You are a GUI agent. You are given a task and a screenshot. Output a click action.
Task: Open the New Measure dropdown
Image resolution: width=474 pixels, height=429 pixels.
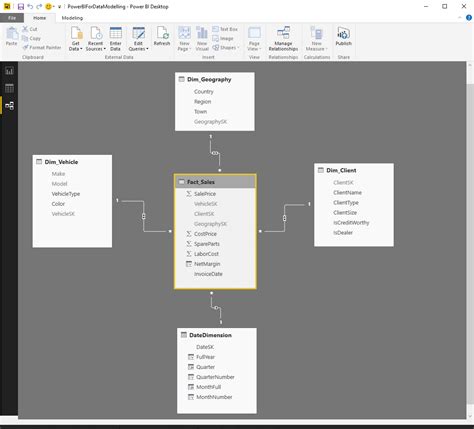click(x=316, y=39)
